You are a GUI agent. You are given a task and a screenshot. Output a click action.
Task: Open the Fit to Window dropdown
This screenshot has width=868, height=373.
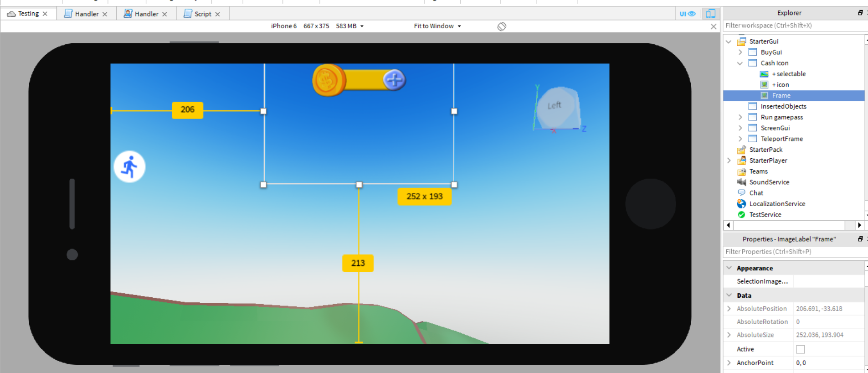[437, 26]
